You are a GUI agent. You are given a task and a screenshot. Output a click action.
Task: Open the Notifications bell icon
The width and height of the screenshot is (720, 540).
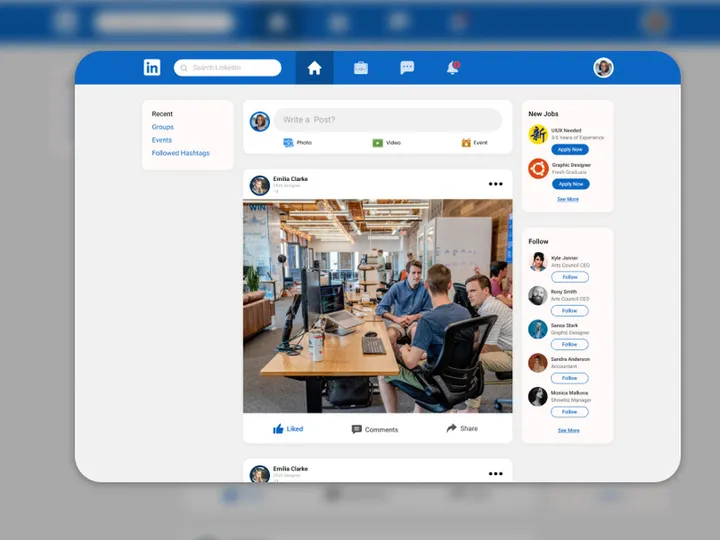453,68
